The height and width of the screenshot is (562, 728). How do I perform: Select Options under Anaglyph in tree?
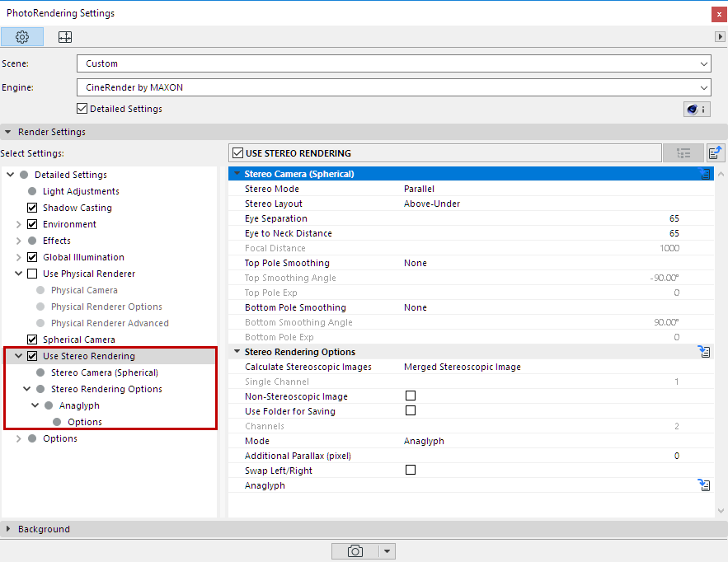[84, 422]
